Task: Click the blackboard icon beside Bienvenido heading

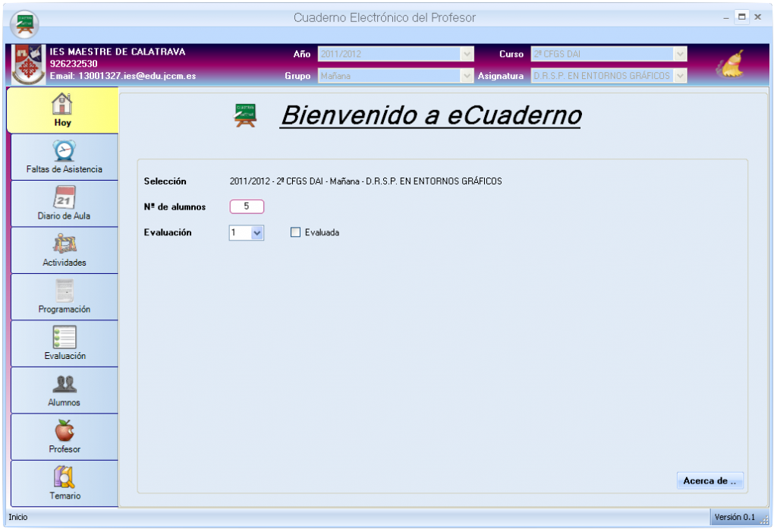Action: pos(245,115)
